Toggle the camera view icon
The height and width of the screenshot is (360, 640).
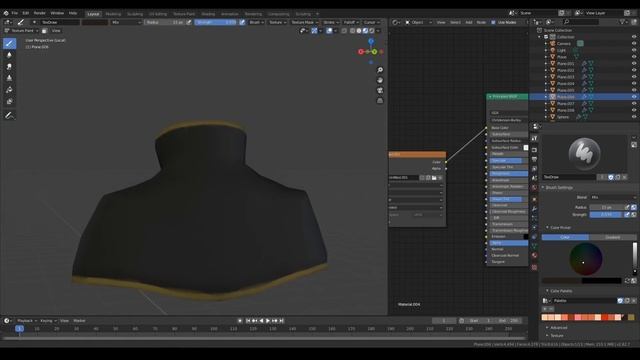[x=380, y=91]
